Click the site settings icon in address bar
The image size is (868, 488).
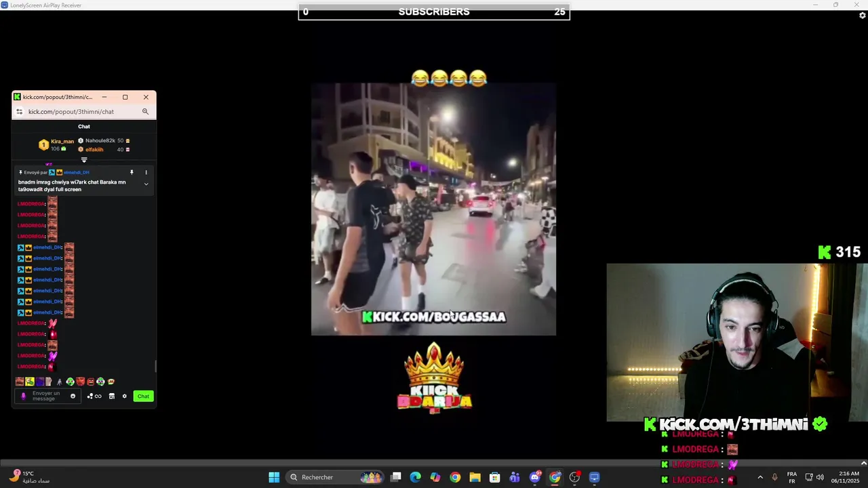click(x=19, y=112)
